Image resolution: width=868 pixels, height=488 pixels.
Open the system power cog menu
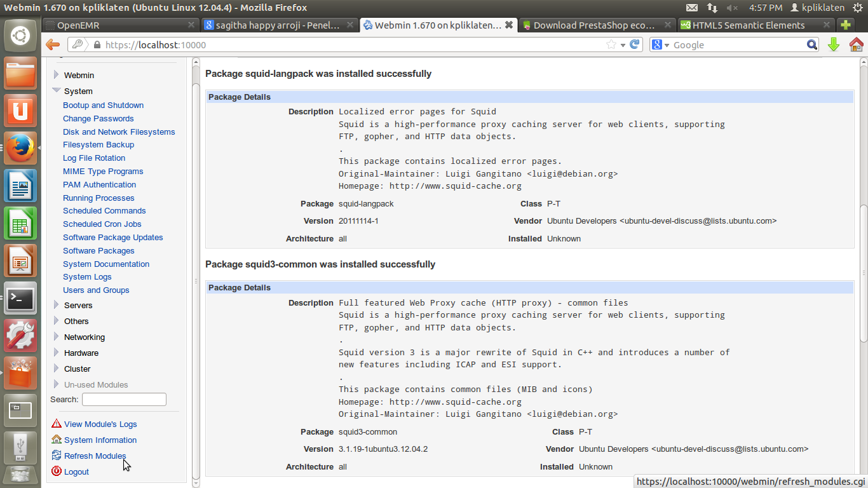pos(858,8)
